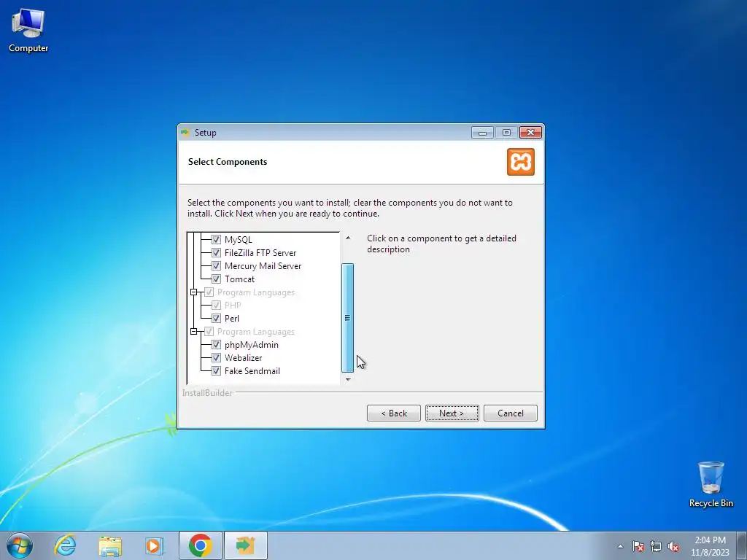Open the Windows Start menu

(x=20, y=545)
